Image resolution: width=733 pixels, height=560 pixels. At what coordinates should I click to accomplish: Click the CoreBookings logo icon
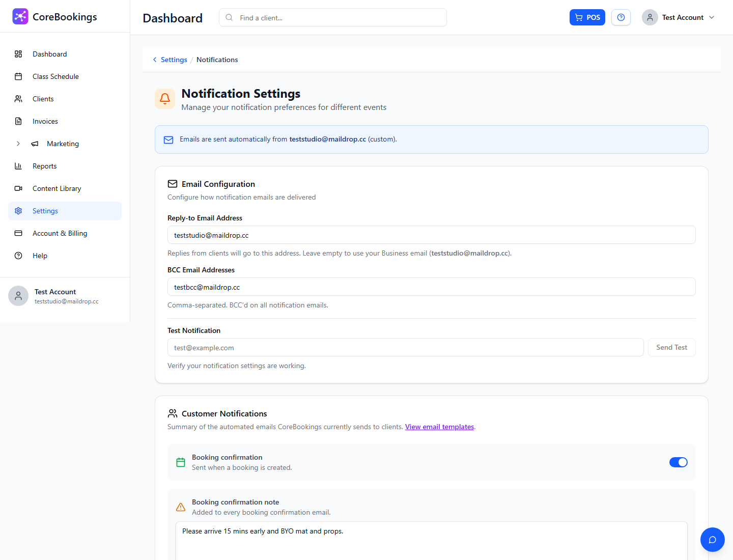pyautogui.click(x=20, y=16)
